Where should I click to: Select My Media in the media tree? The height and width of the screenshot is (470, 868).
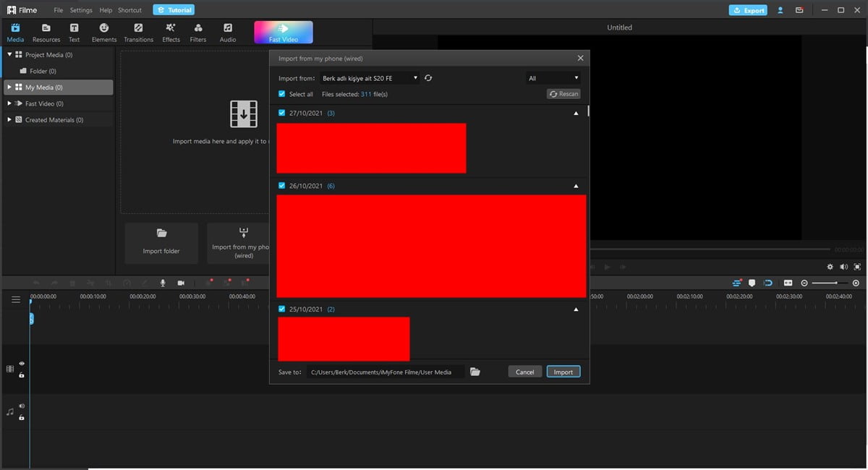43,87
